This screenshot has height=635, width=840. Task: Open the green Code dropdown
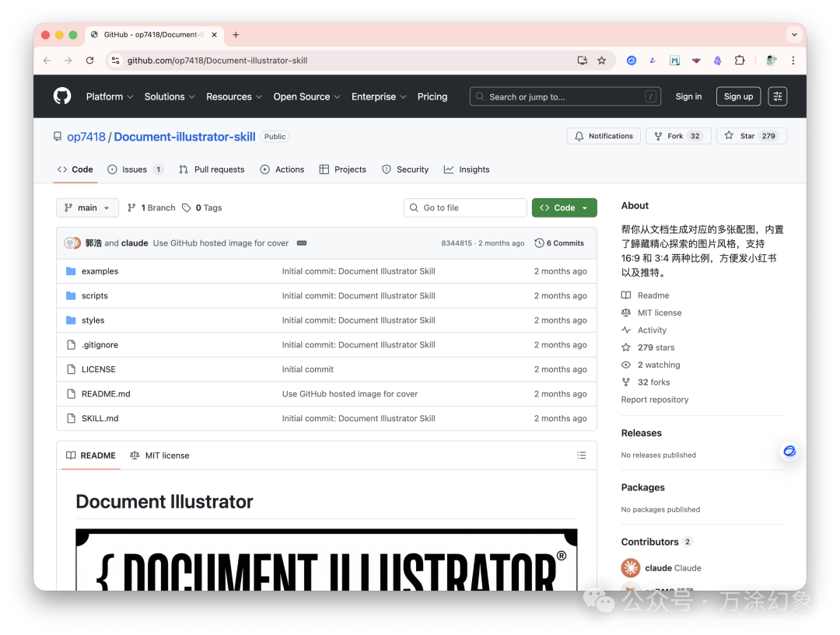point(565,208)
